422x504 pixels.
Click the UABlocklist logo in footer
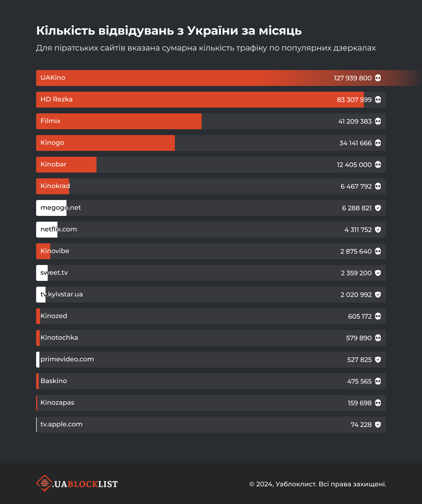coord(77,483)
